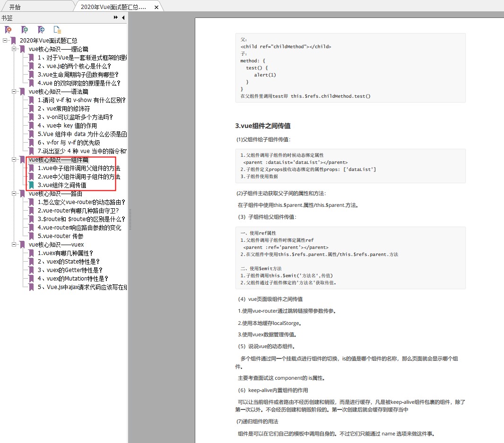Open bookmark vue核心知识——语法篇
The image size is (504, 443).
coord(59,92)
